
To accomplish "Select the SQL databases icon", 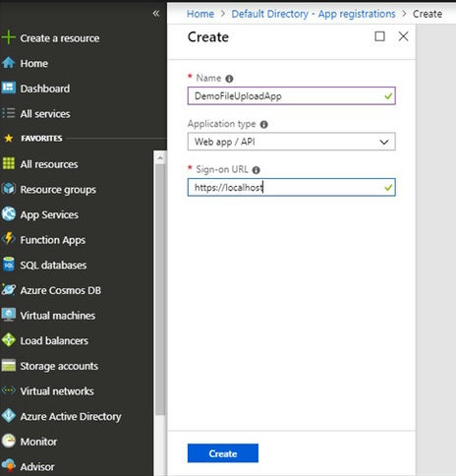I will coord(9,265).
